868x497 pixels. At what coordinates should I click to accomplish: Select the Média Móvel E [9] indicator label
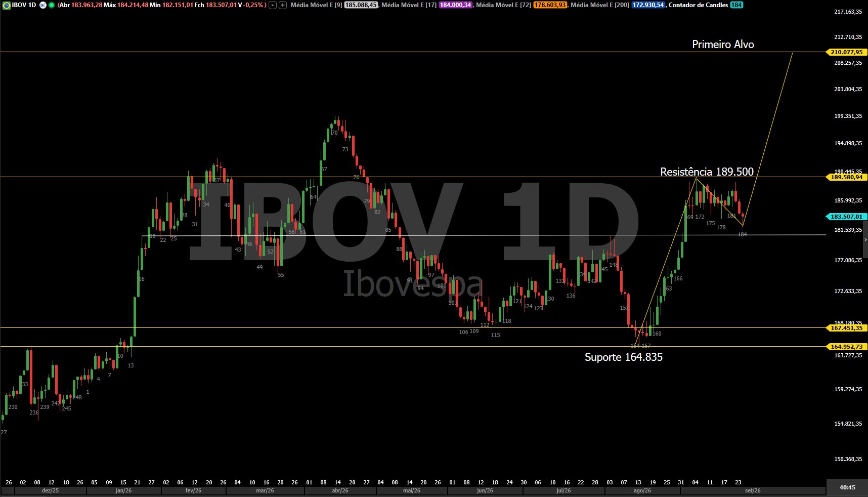316,5
